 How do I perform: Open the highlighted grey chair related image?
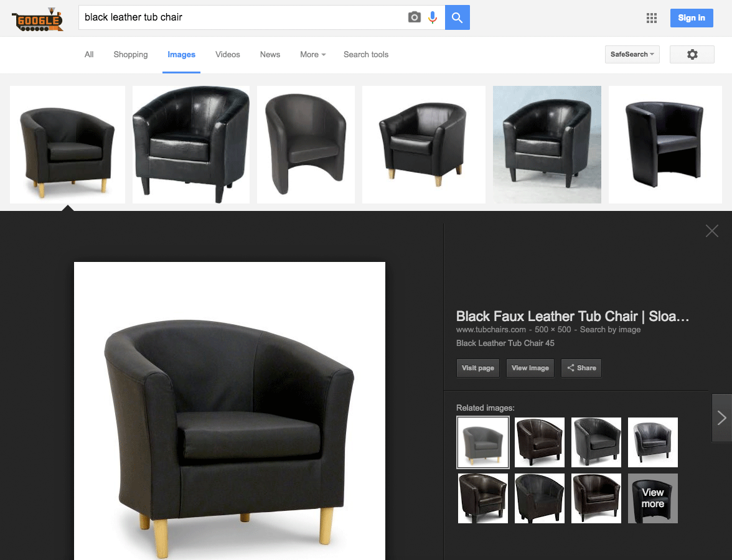click(x=483, y=442)
